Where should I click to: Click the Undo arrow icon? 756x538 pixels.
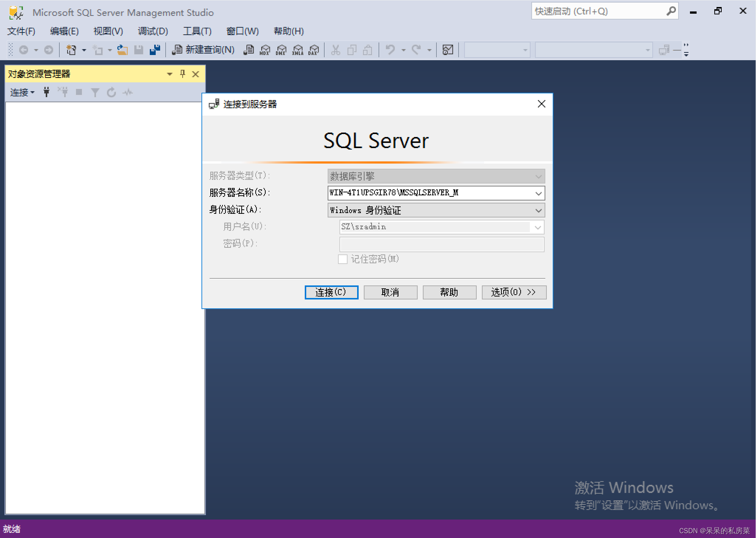390,50
